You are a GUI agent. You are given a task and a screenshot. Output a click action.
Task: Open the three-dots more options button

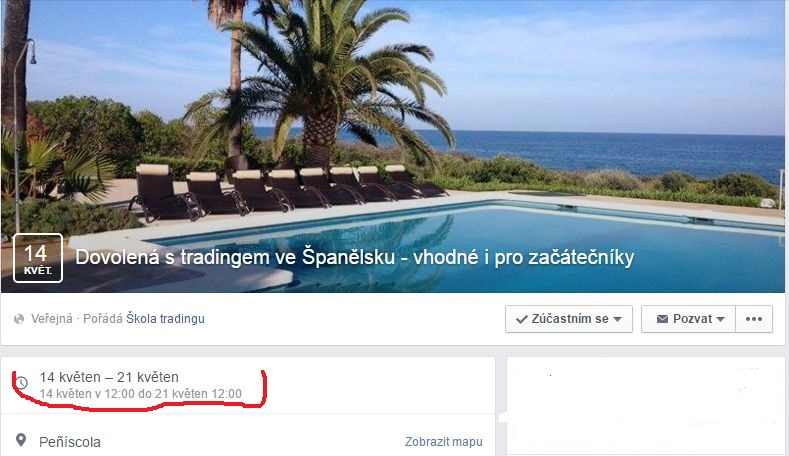click(x=754, y=319)
